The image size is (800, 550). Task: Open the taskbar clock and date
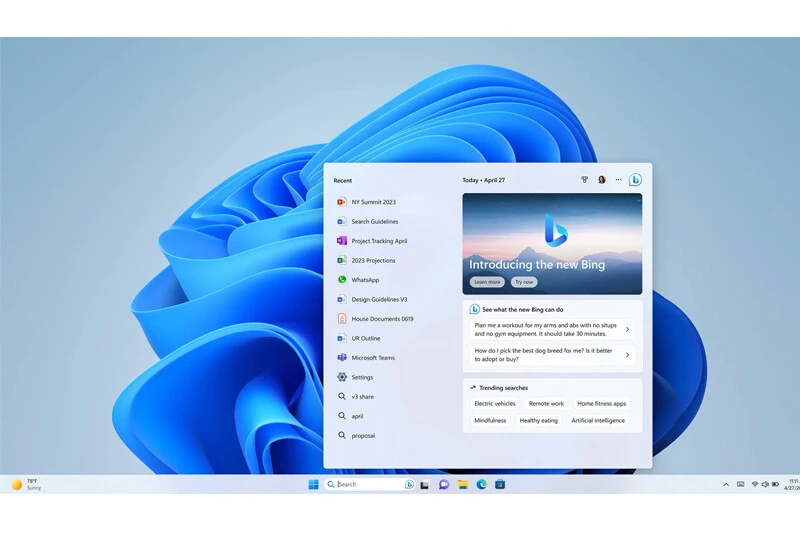click(793, 485)
